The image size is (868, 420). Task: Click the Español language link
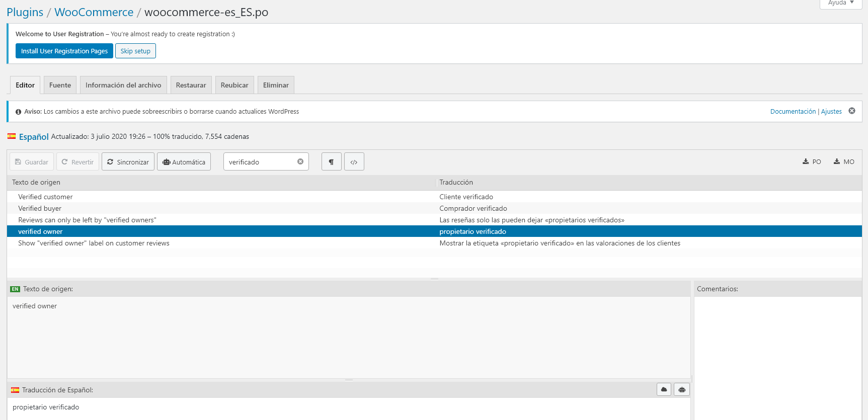pos(34,137)
